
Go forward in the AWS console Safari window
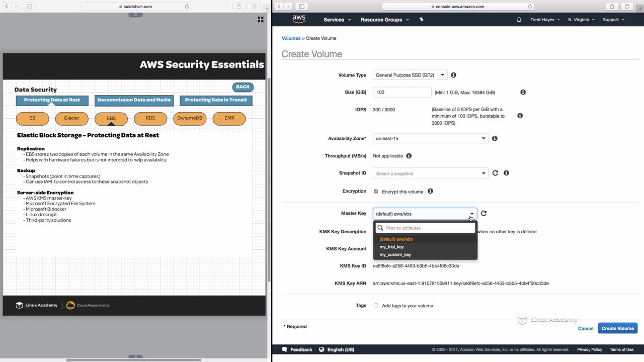point(289,7)
